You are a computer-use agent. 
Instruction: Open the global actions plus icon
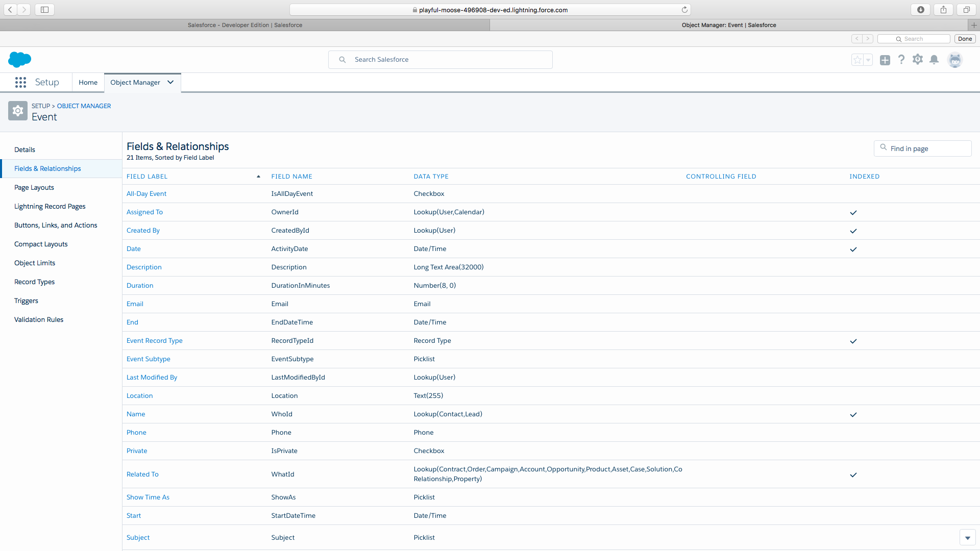coord(885,60)
